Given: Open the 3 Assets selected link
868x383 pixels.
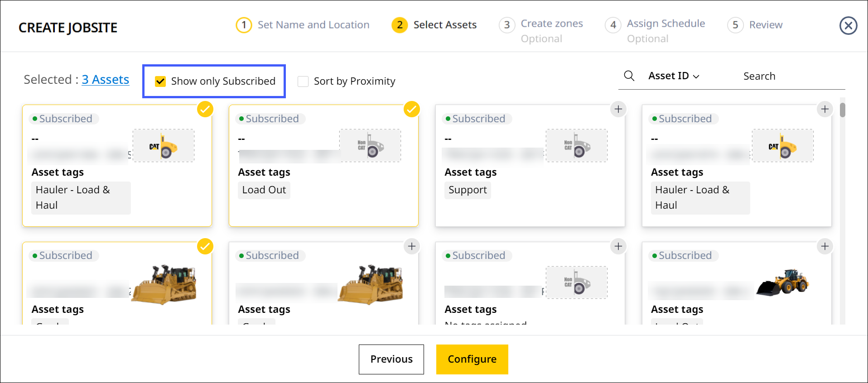Looking at the screenshot, I should click(x=106, y=80).
